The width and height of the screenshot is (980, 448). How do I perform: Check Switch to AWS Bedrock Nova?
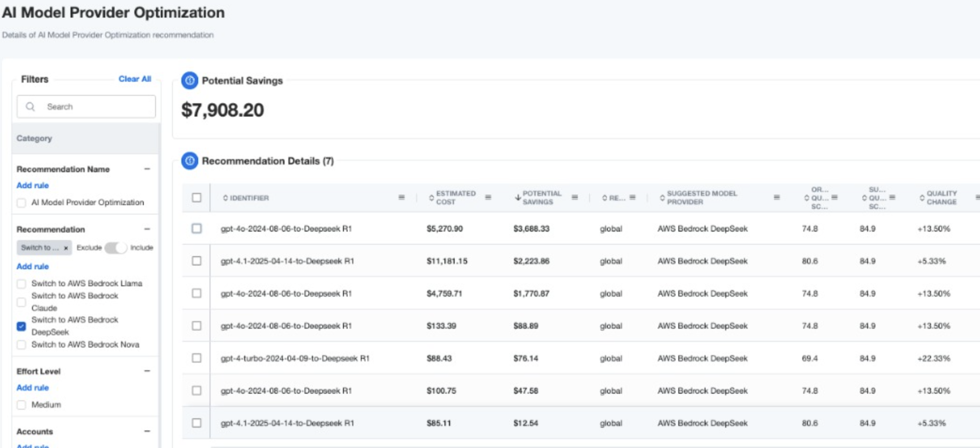coord(21,345)
